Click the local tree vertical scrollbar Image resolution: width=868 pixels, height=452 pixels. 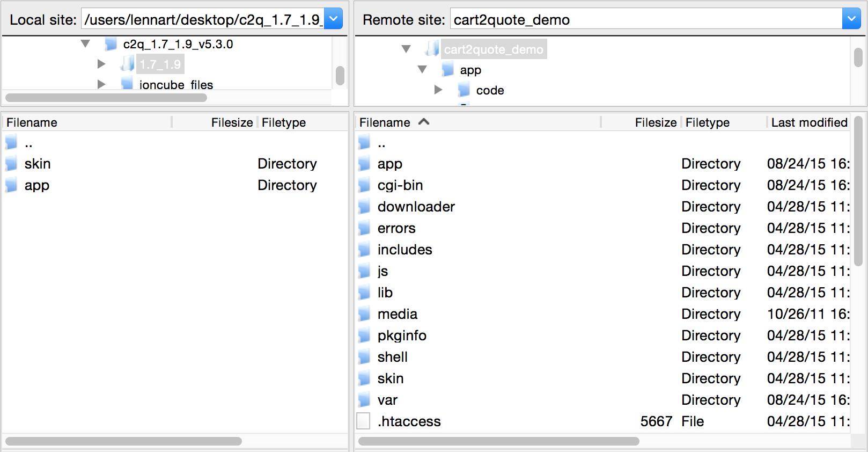(x=340, y=76)
